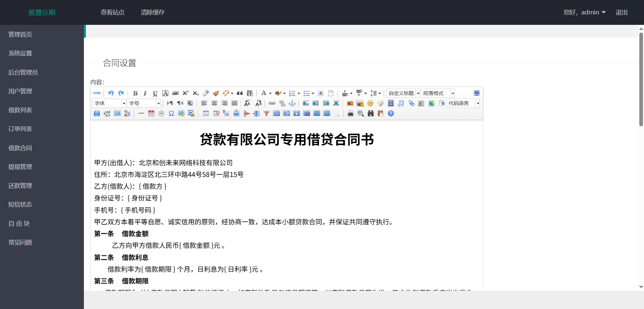
Task: Expand the unordered list style dropdown
Action: (313, 93)
